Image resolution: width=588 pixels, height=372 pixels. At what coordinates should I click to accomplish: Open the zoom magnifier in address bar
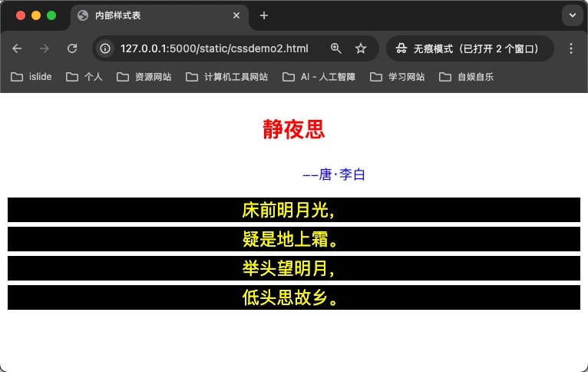pyautogui.click(x=335, y=48)
